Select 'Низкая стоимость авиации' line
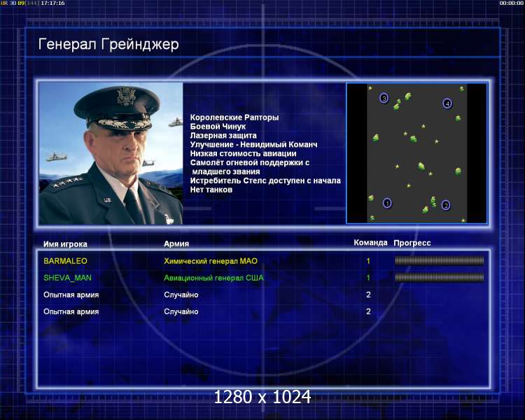The image size is (525, 420). [244, 154]
